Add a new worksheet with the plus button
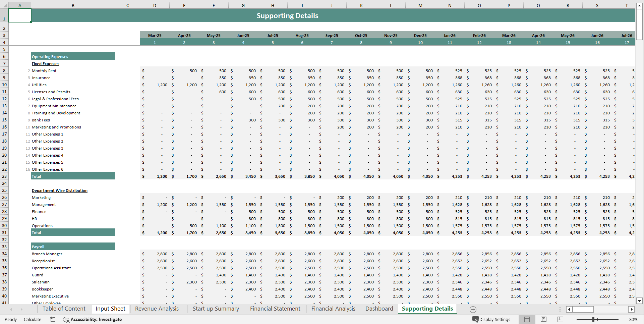 click(473, 309)
